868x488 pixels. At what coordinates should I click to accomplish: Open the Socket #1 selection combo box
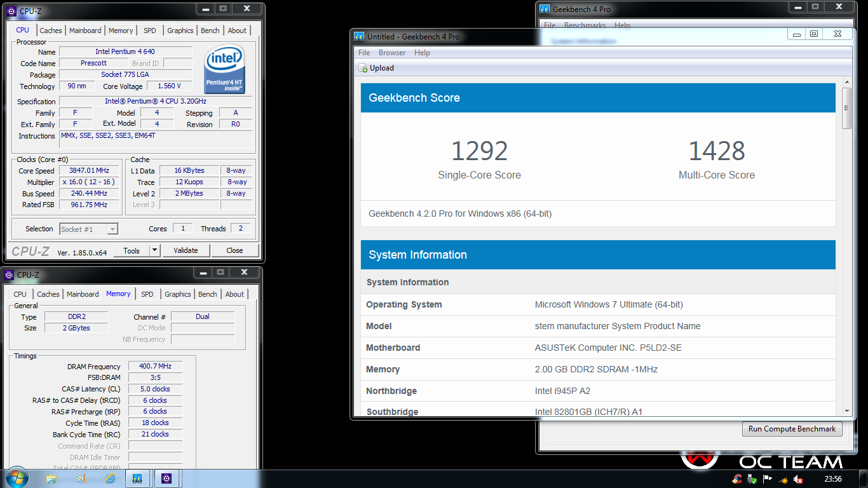89,229
